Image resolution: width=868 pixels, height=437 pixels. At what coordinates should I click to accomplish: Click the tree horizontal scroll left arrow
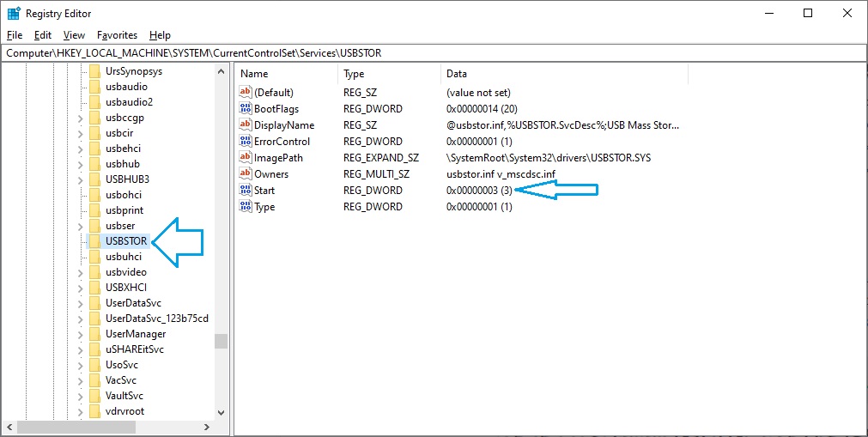(9, 427)
